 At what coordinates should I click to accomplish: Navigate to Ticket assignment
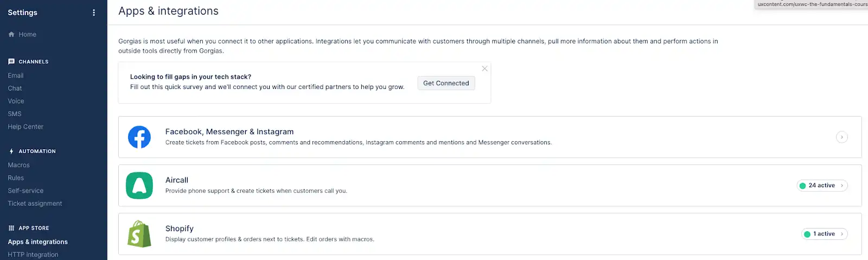(35, 204)
